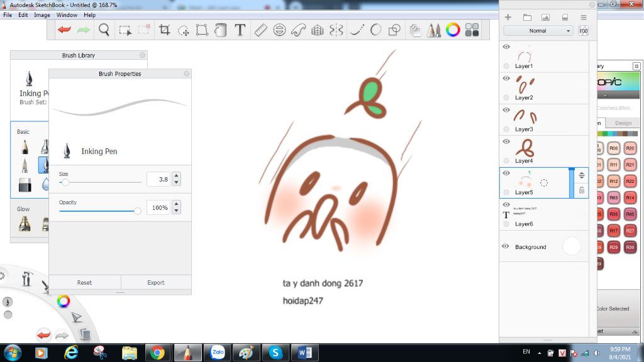Pick the R00 Copic color swatch
The image size is (644, 362).
coord(614,148)
